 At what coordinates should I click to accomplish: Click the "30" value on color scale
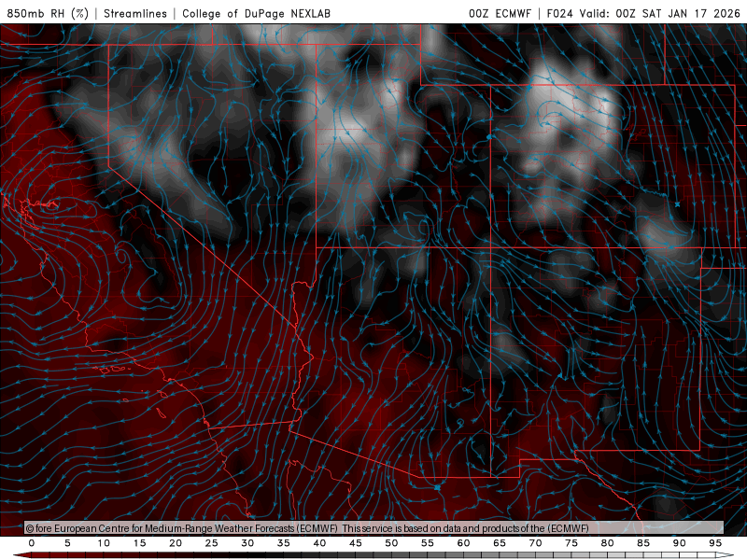(247, 543)
